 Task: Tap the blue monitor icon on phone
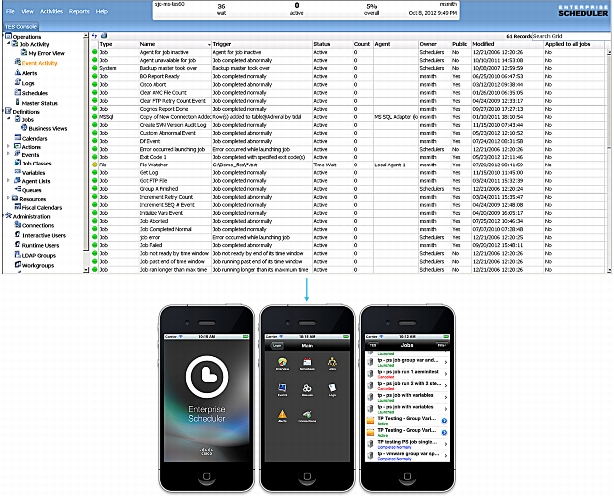pos(282,389)
